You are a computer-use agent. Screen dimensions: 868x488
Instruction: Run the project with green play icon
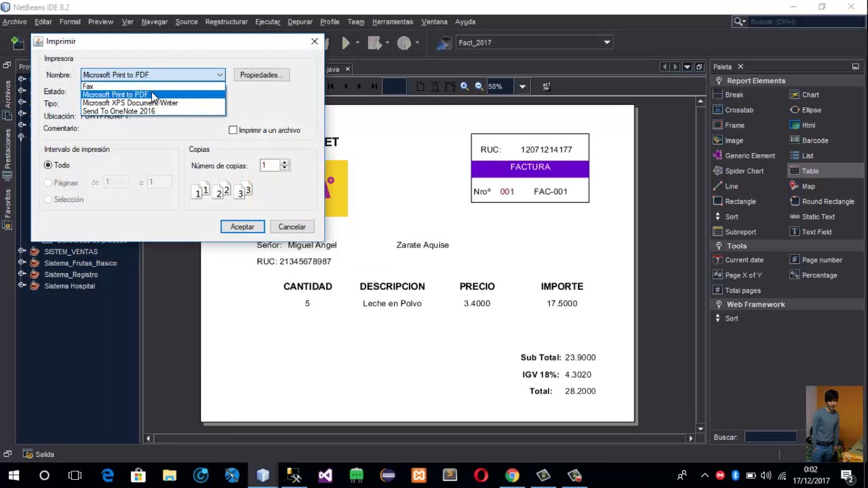point(345,43)
